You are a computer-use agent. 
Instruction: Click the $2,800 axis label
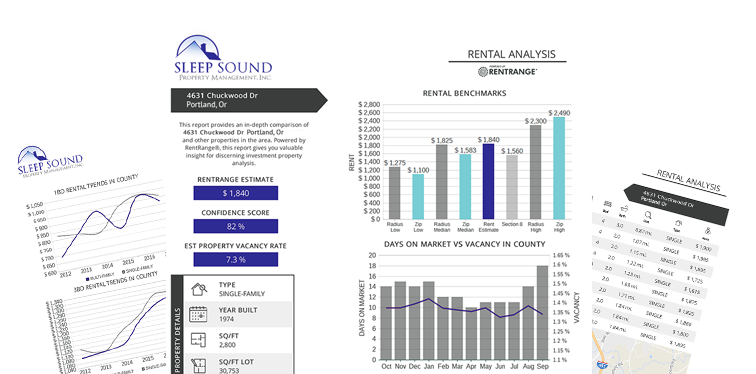click(369, 105)
